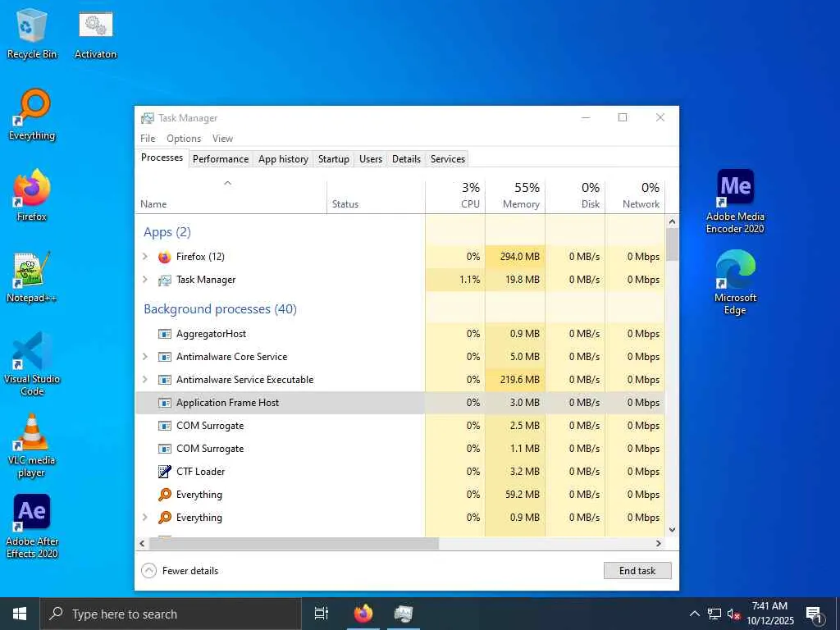
Task: Select the Notepad++ desktop shortcut
Action: 32,277
